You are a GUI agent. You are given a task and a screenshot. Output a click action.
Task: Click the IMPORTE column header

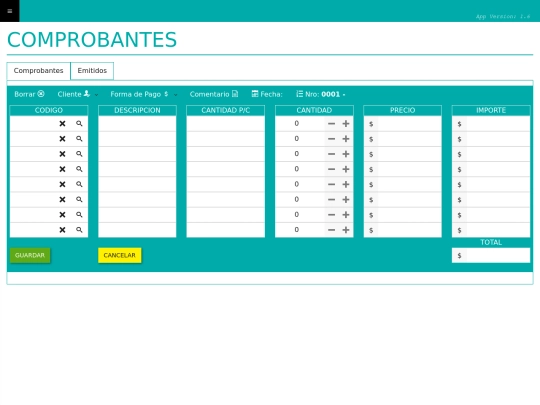[x=491, y=110]
